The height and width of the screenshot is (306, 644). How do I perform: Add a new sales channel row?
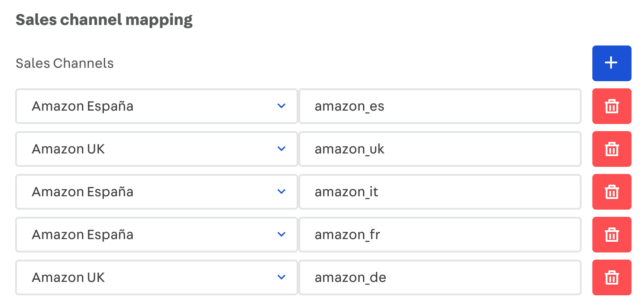[x=611, y=63]
